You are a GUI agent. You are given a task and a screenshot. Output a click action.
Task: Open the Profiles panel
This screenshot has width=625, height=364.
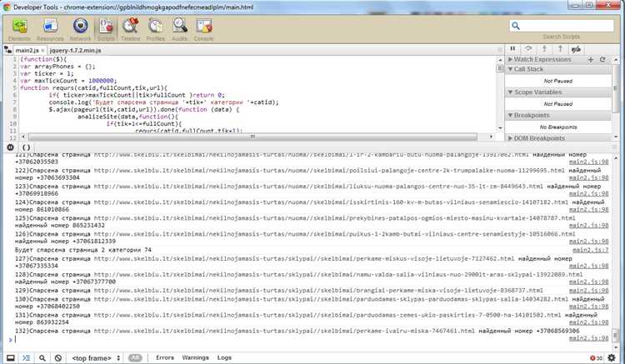coord(156,29)
